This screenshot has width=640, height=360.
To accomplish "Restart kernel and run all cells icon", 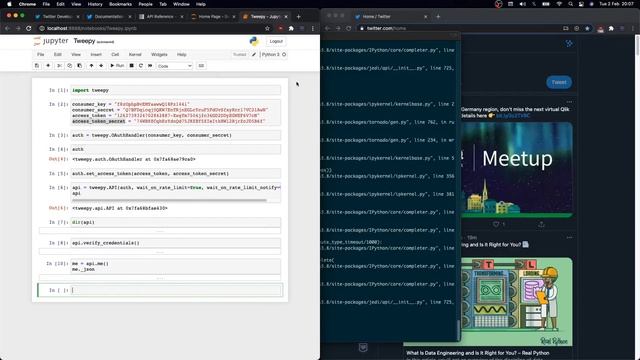I will [150, 66].
